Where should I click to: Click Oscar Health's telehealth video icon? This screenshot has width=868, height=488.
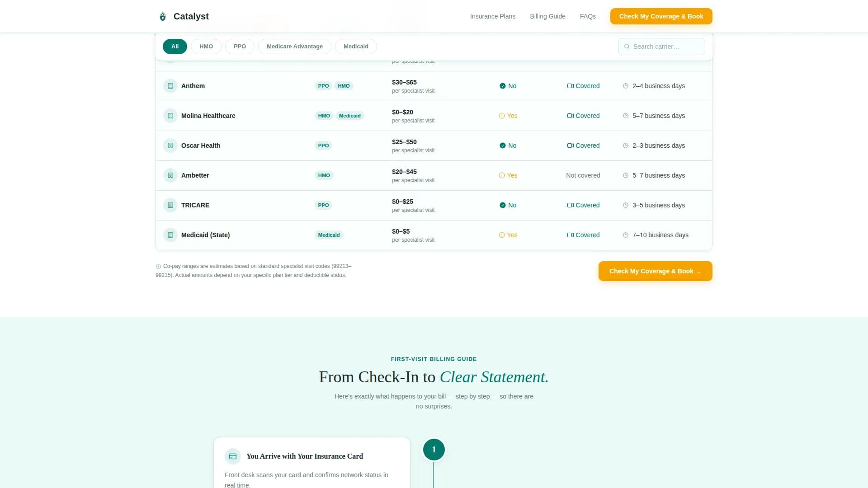(x=570, y=145)
